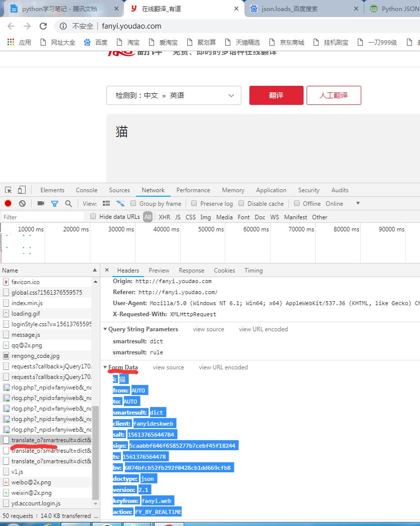Screen dimensions: 420x526
Task: Click view source next to Form Data
Action: tap(169, 367)
